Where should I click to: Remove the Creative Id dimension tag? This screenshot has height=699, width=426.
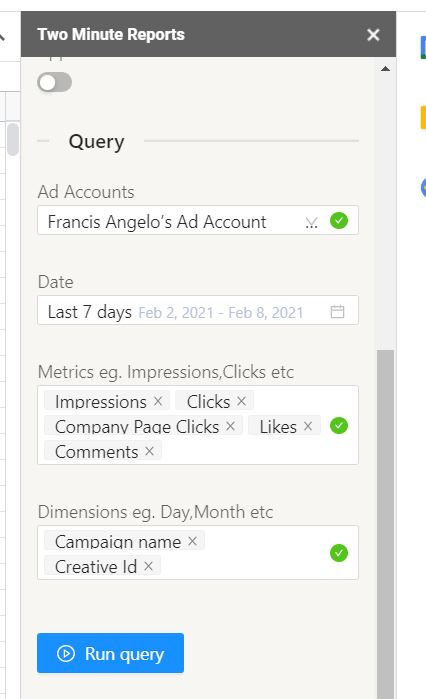point(148,566)
